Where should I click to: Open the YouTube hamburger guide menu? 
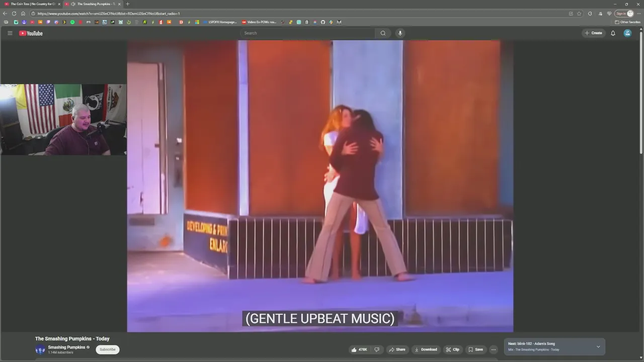(10, 33)
